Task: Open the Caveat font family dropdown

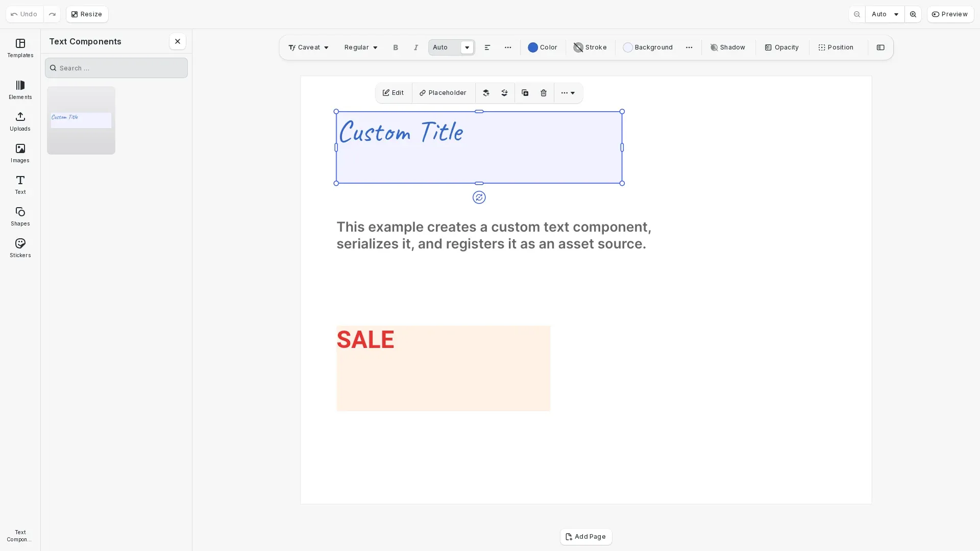Action: pos(308,47)
